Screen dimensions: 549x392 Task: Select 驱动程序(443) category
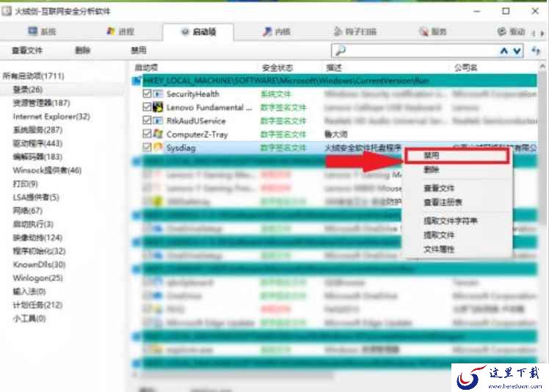(37, 143)
